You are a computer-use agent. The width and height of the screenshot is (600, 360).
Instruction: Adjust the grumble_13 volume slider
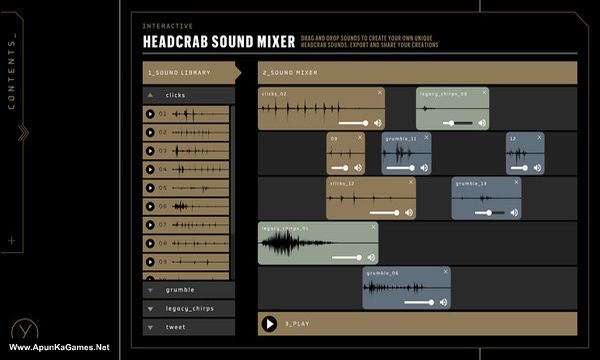(490, 212)
